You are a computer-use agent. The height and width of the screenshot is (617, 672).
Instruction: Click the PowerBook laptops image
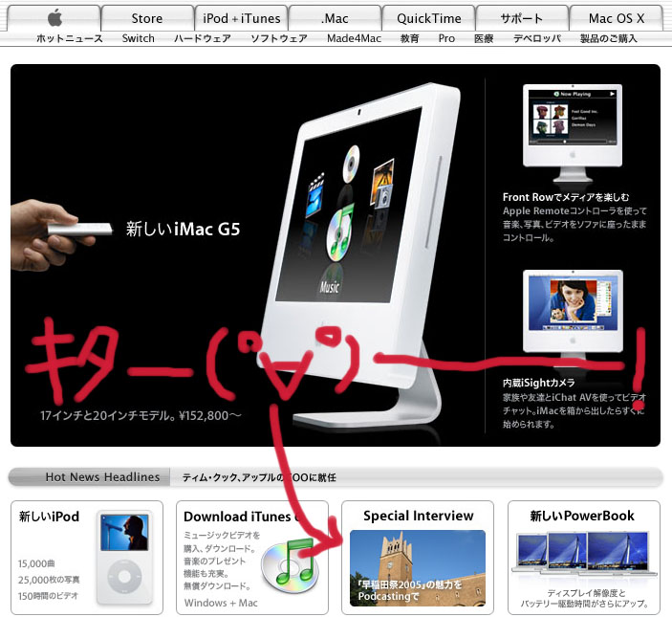pyautogui.click(x=584, y=554)
